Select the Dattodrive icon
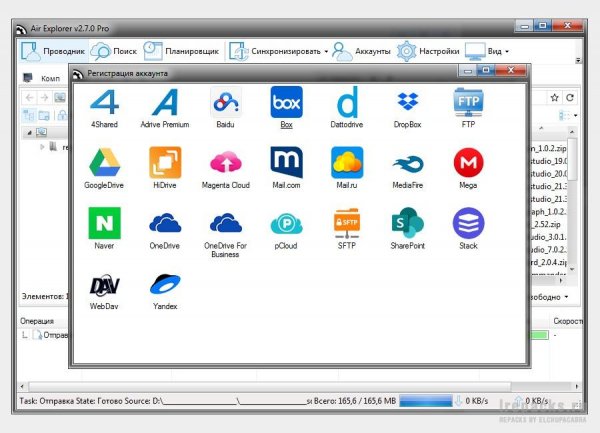Image resolution: width=600 pixels, height=433 pixels. coord(347,108)
